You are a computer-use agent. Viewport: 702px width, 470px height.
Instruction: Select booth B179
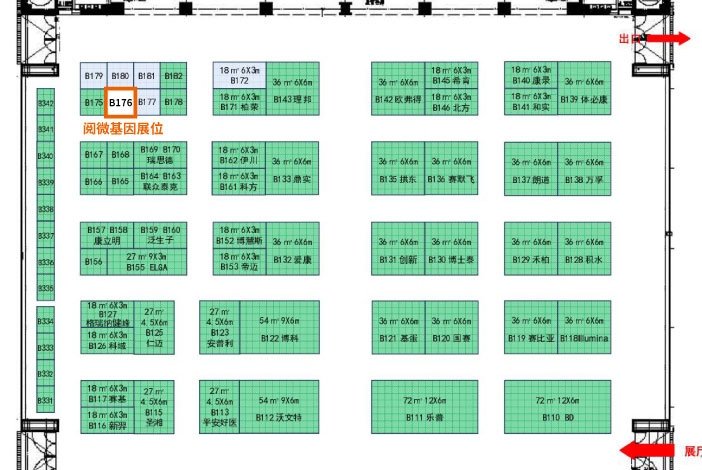click(94, 76)
